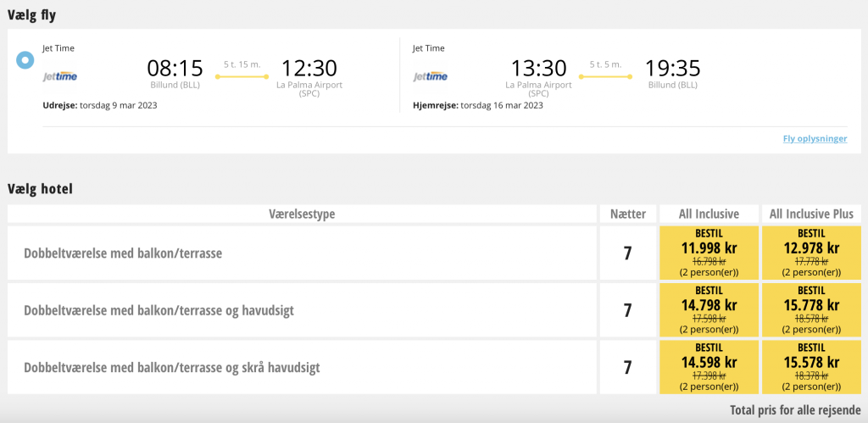868x423 pixels.
Task: Click the 5 t. 15 m. duration line
Action: tap(242, 76)
